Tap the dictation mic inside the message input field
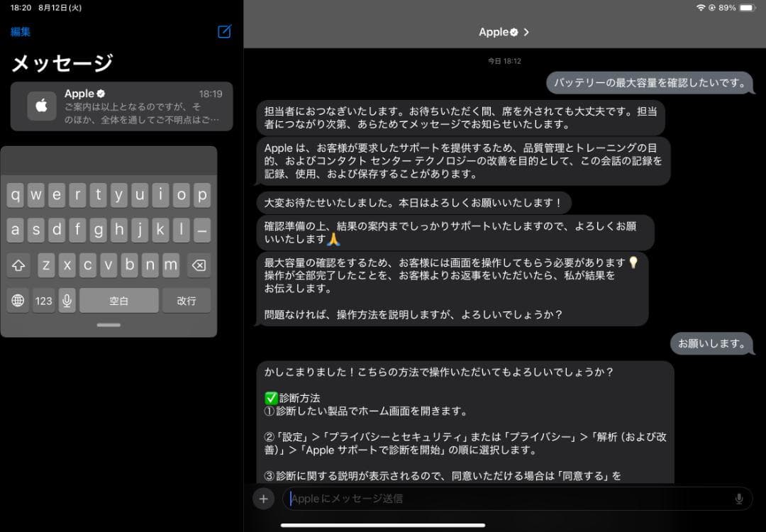This screenshot has width=766, height=532. coord(740,499)
